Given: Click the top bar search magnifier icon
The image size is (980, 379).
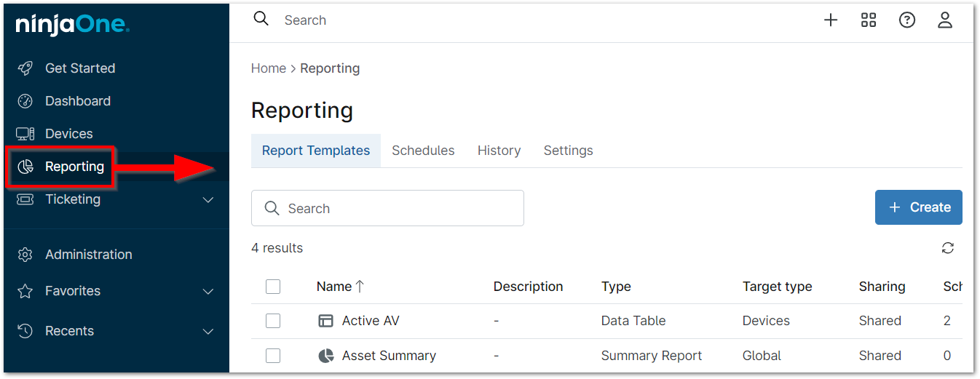Looking at the screenshot, I should click(261, 20).
